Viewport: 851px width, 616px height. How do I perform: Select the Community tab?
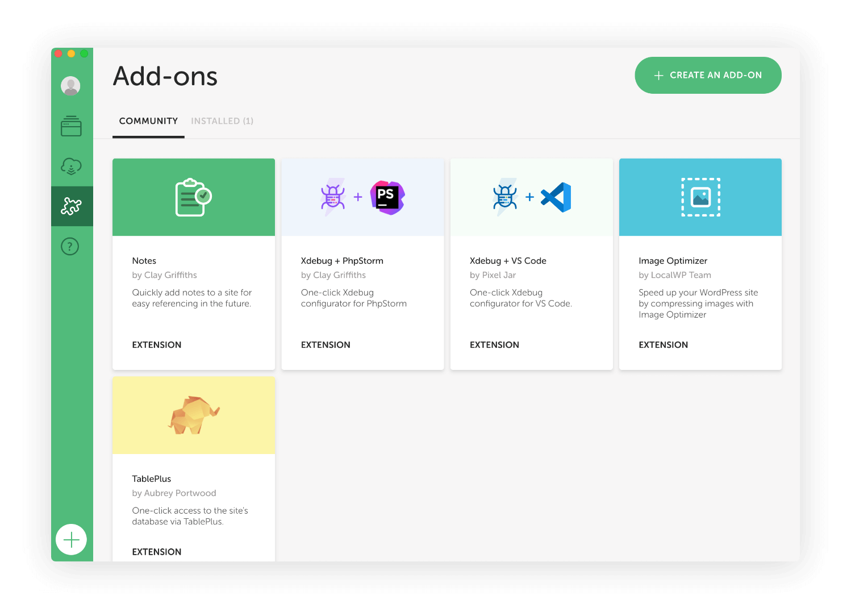[148, 121]
